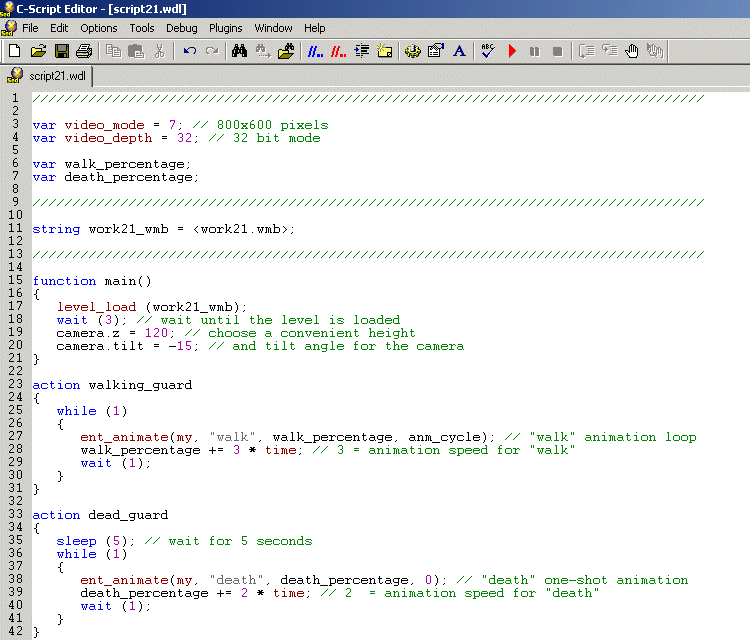This screenshot has width=750, height=640.
Task: Click the Open file folder icon
Action: click(x=38, y=51)
